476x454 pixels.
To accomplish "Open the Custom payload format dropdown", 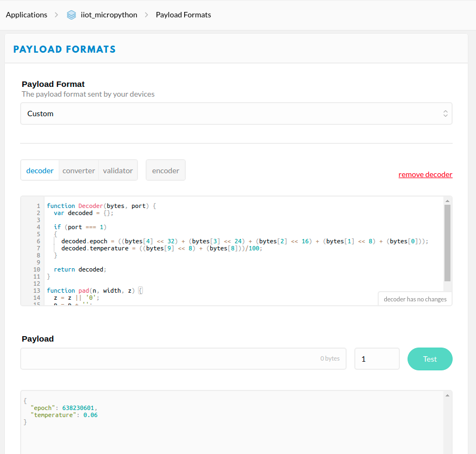I will (236, 113).
